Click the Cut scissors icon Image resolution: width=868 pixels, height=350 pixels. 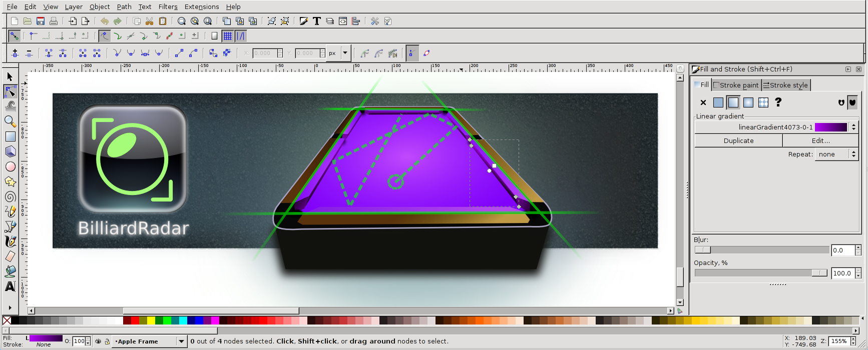coord(149,21)
